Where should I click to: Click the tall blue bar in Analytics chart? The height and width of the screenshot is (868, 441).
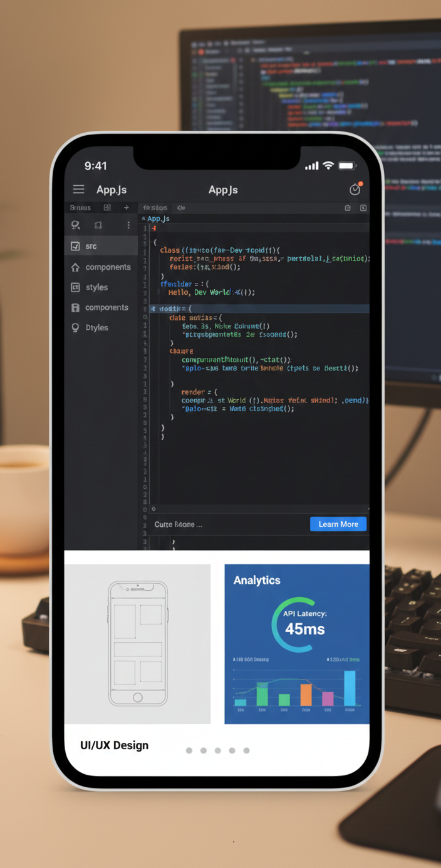click(x=350, y=688)
